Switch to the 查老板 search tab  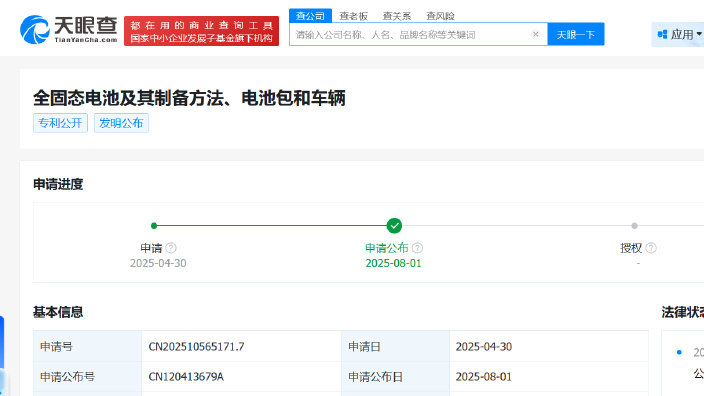(353, 16)
